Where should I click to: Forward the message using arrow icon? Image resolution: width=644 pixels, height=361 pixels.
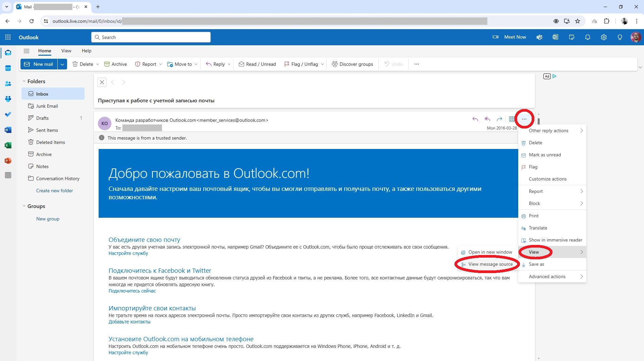499,119
